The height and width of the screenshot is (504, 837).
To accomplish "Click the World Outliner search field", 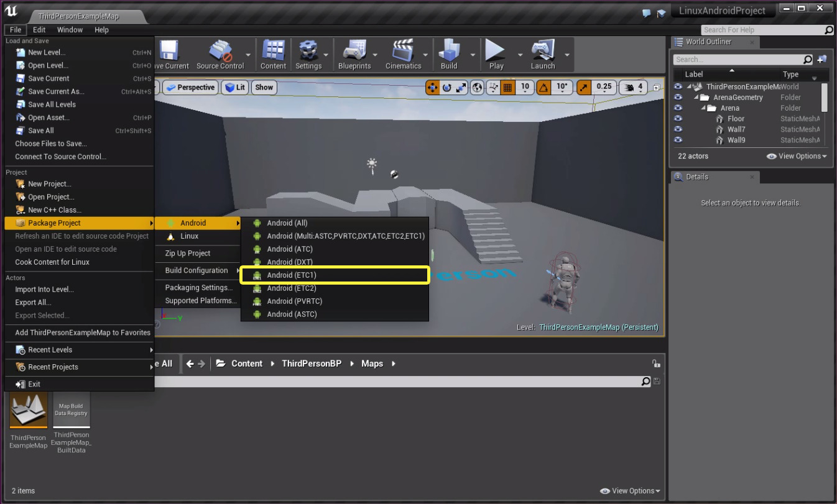I will (x=737, y=60).
